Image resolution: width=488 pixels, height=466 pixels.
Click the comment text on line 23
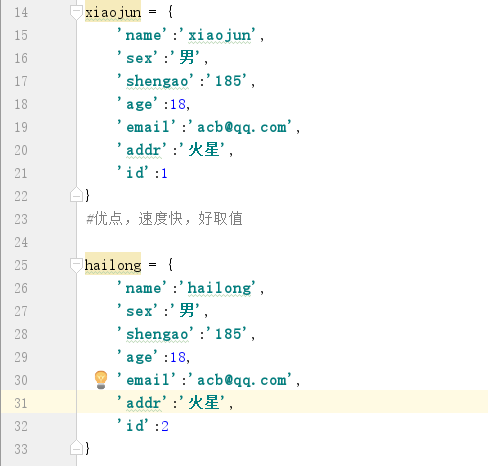(x=164, y=219)
